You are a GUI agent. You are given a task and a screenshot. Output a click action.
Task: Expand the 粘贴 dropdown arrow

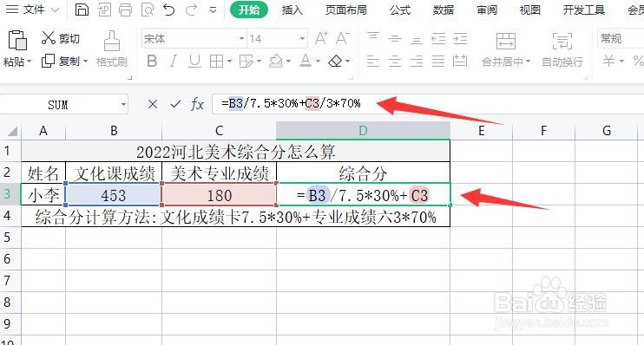click(x=30, y=62)
